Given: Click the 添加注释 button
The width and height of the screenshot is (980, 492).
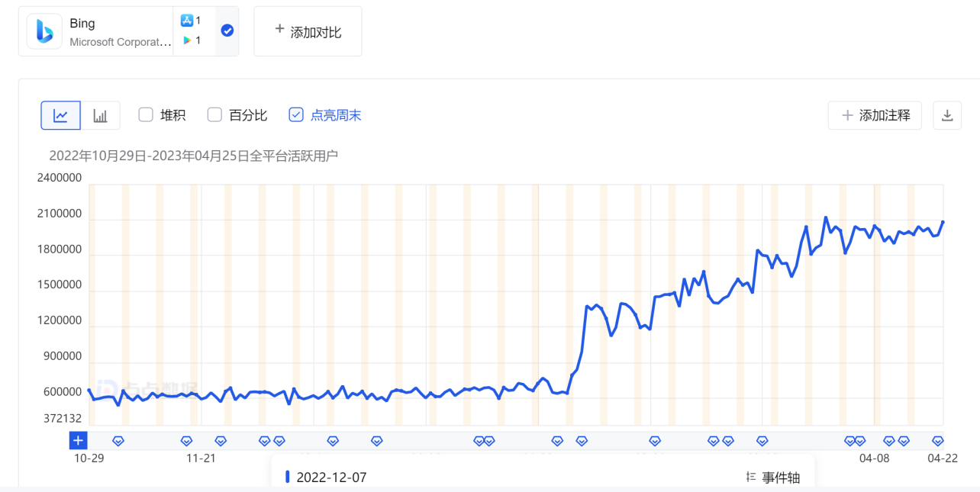Looking at the screenshot, I should pyautogui.click(x=875, y=114).
